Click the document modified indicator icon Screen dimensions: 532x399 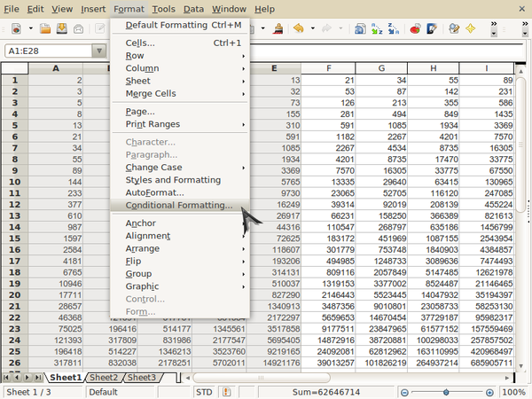click(226, 392)
